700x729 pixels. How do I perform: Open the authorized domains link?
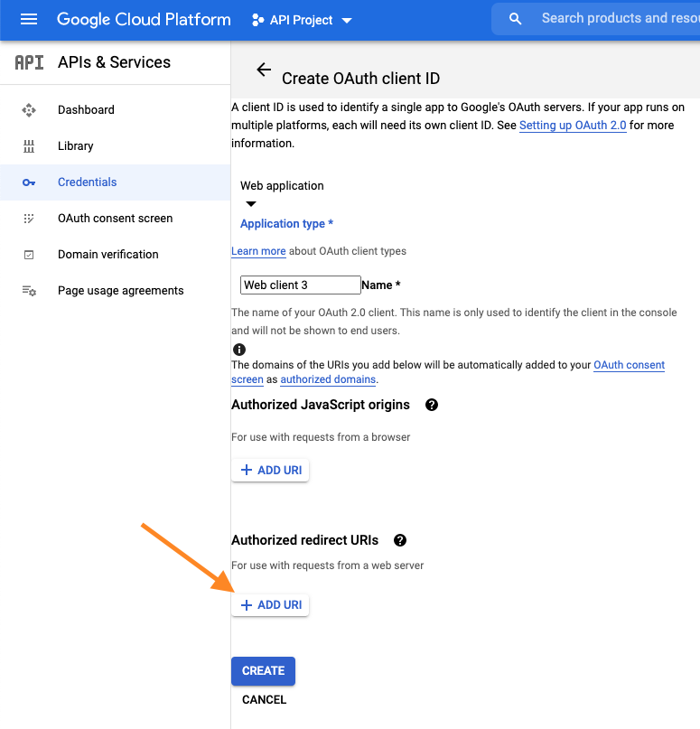coord(328,379)
